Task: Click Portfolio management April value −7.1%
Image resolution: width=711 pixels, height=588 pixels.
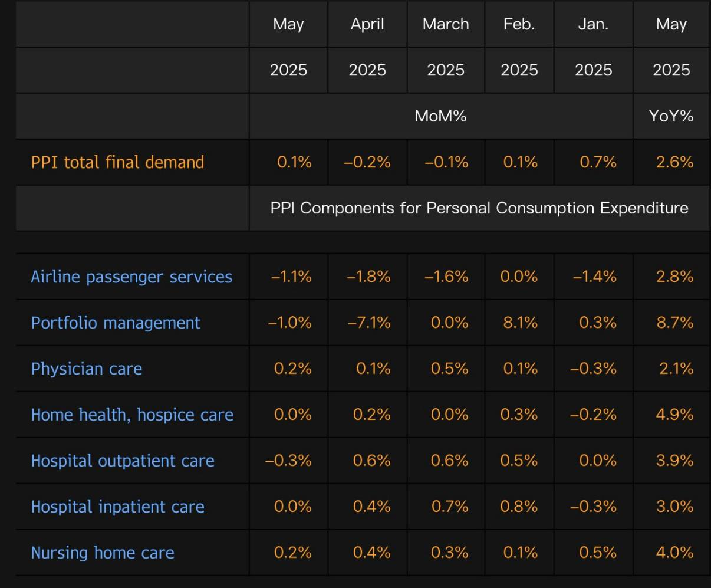Action: pos(368,323)
